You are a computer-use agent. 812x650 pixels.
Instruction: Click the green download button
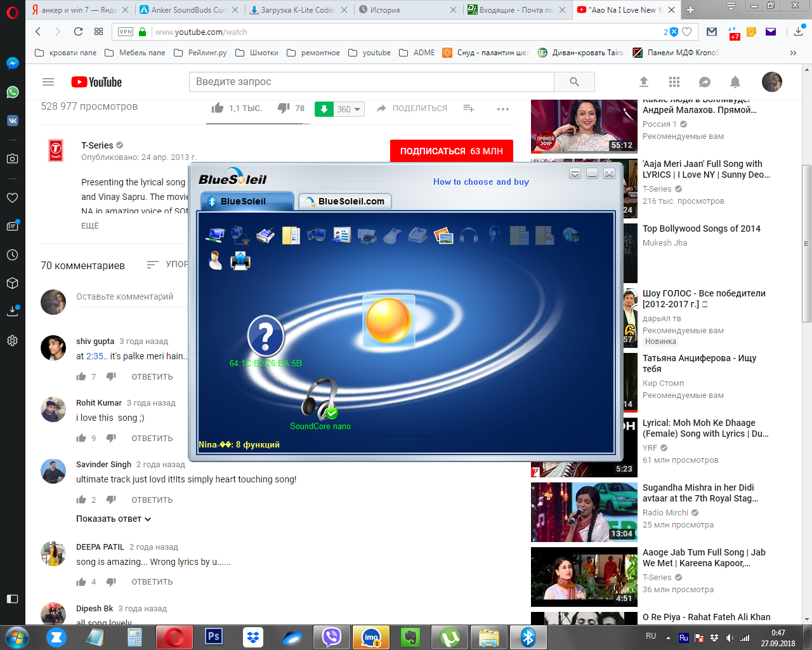[x=324, y=109]
